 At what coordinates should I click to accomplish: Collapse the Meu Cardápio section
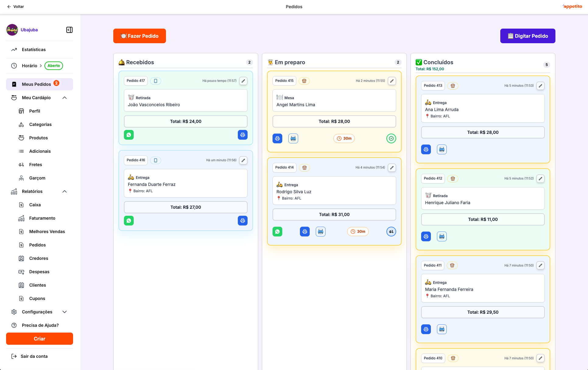[x=65, y=98]
